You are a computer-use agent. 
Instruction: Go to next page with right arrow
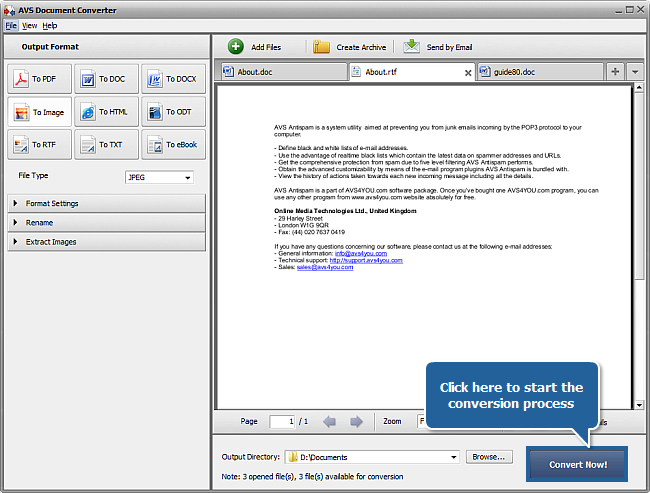point(356,422)
